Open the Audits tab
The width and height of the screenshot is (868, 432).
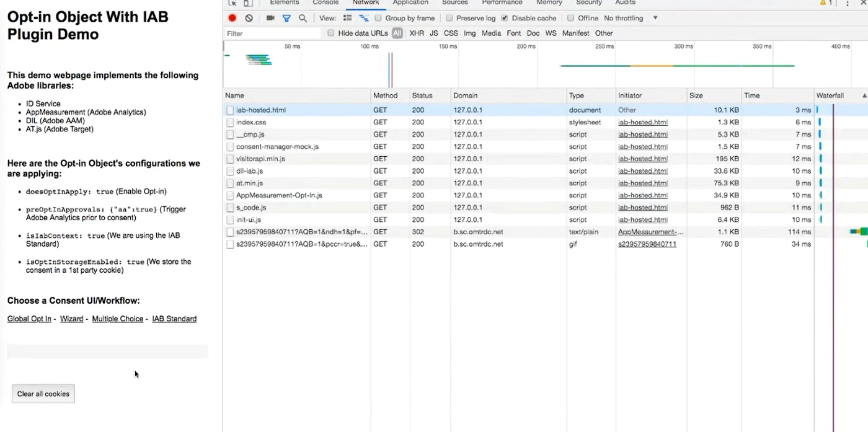pyautogui.click(x=625, y=3)
